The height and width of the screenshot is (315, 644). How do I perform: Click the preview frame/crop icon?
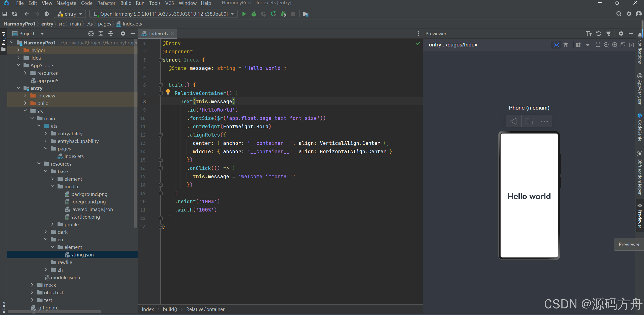(x=598, y=45)
